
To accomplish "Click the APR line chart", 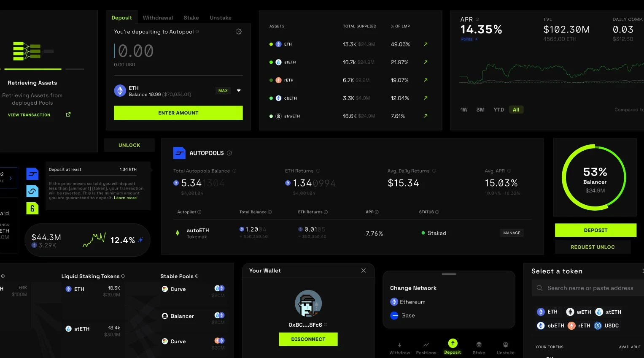I will tap(552, 73).
